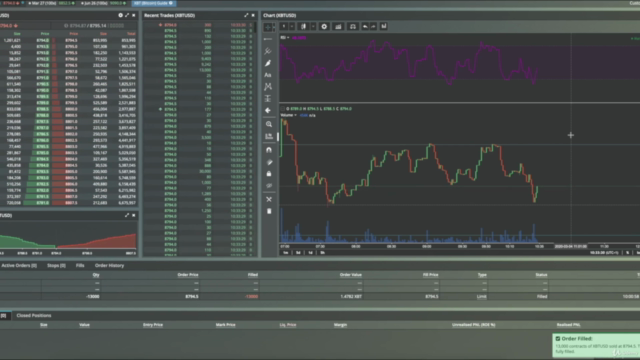The image size is (640, 360).
Task: Click the financials bar icon in toolbar
Action: point(384,27)
